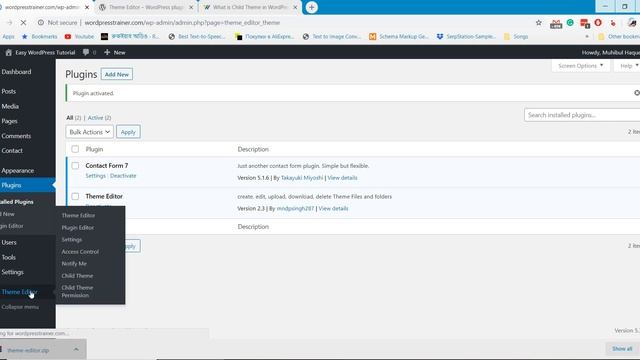
Task: Toggle the select-all plugins checkbox in header
Action: [75, 149]
